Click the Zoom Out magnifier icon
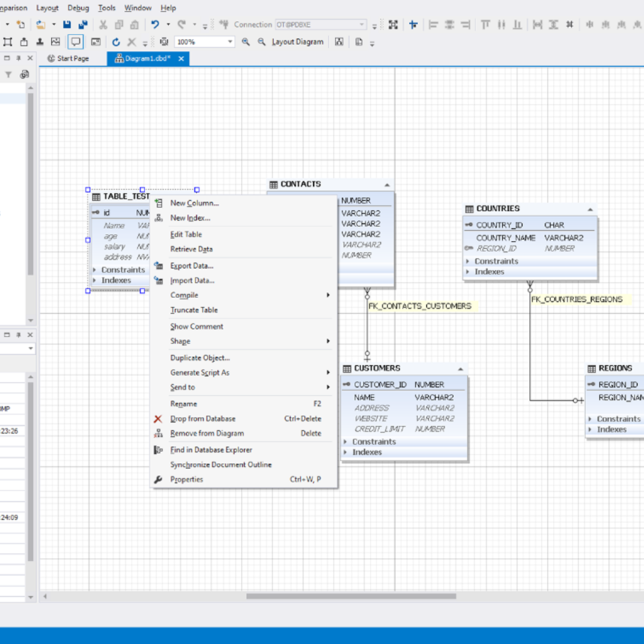 tap(261, 42)
